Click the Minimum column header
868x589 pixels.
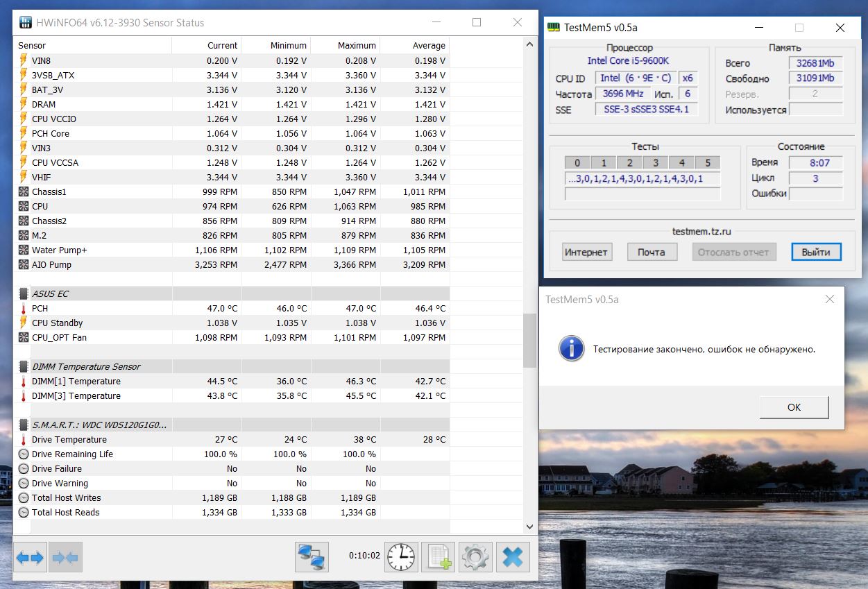pyautogui.click(x=276, y=45)
